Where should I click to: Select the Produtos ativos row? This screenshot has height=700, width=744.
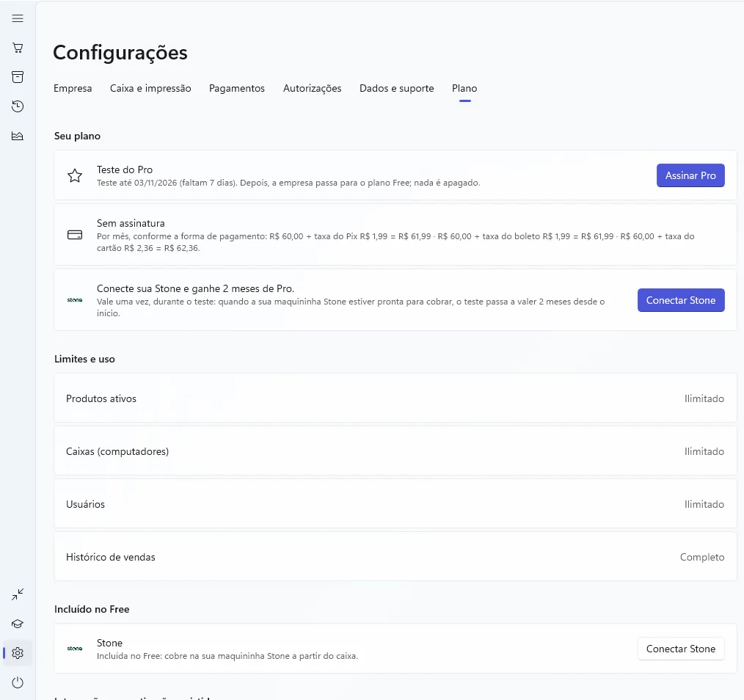395,398
